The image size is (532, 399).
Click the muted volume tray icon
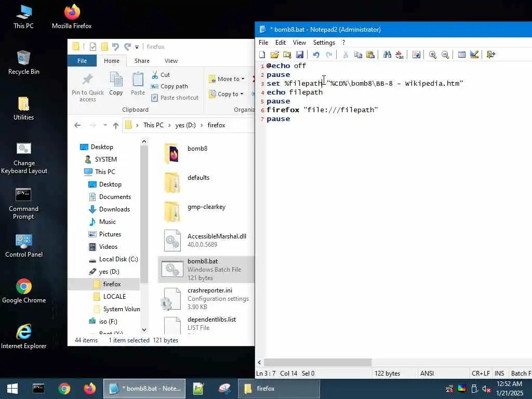[x=487, y=389]
